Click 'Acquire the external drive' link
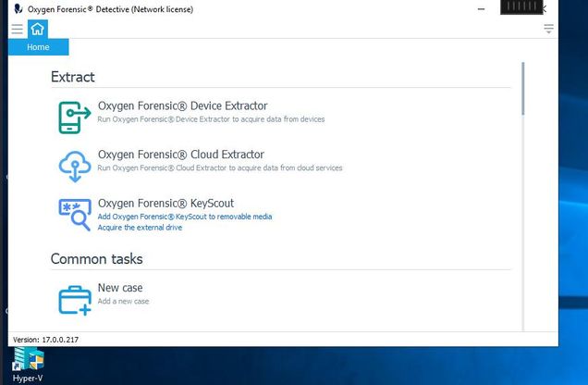 140,228
